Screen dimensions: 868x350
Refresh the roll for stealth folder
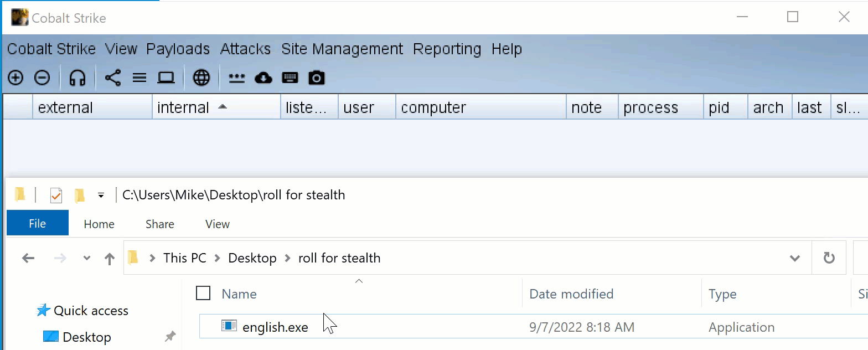829,258
